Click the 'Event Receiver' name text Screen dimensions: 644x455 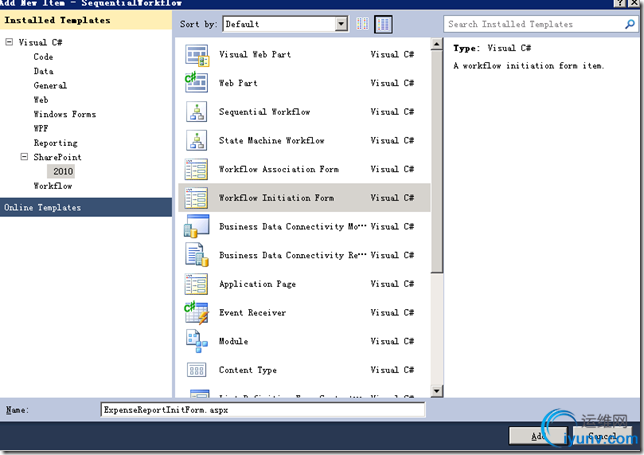pos(252,313)
